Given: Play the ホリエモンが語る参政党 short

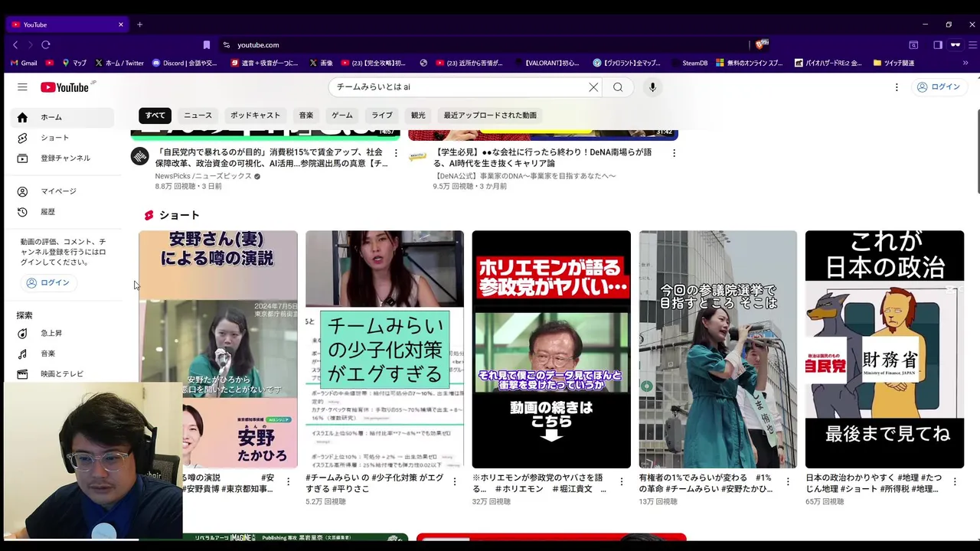Looking at the screenshot, I should (551, 349).
